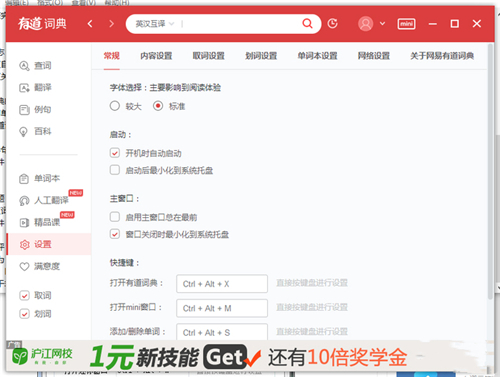The width and height of the screenshot is (500, 377).
Task: Open 例句 in the sidebar
Action: point(35,110)
